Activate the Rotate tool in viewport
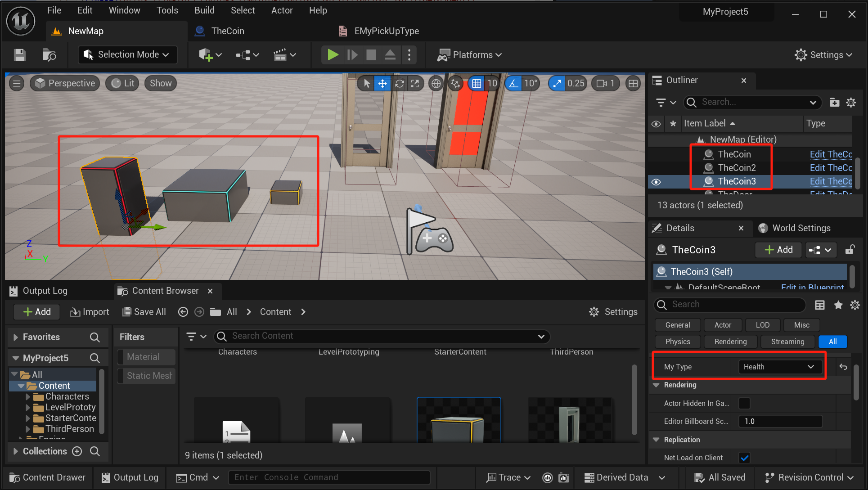 (x=399, y=83)
